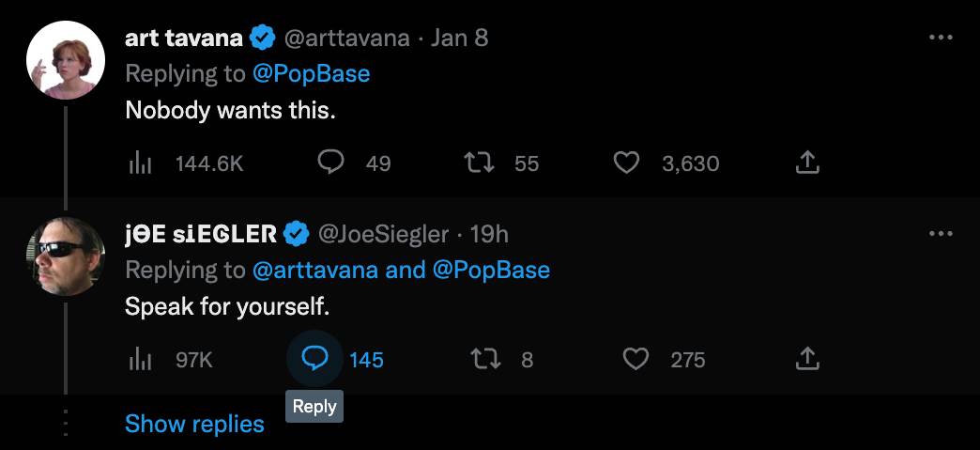
Task: Open the @PopBase link in art tavana's tweet
Action: tap(312, 73)
